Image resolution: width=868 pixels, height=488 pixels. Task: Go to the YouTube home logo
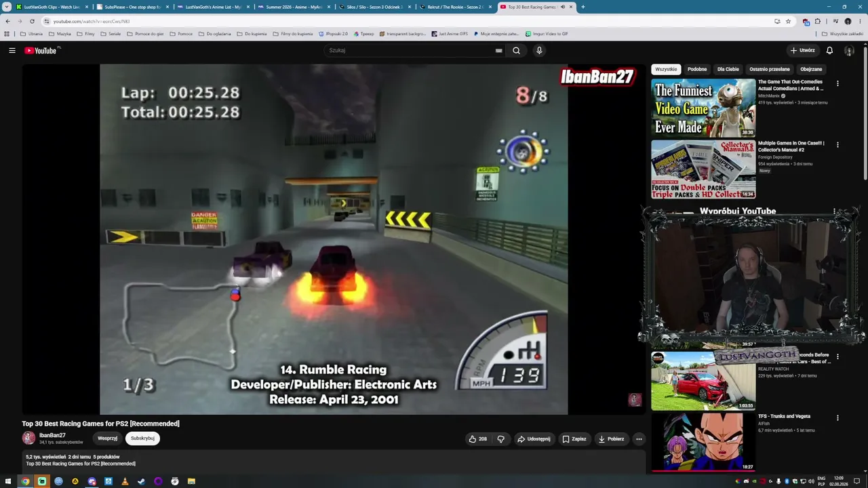coord(41,50)
